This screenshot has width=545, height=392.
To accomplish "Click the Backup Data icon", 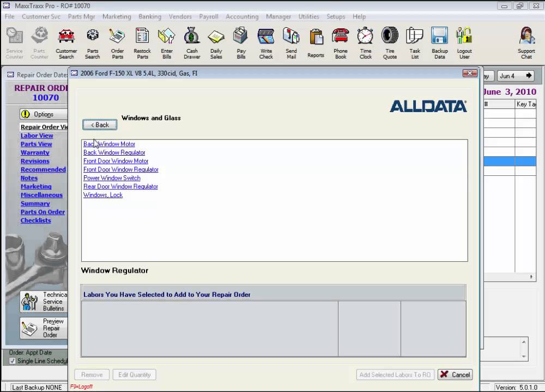I will tap(439, 42).
